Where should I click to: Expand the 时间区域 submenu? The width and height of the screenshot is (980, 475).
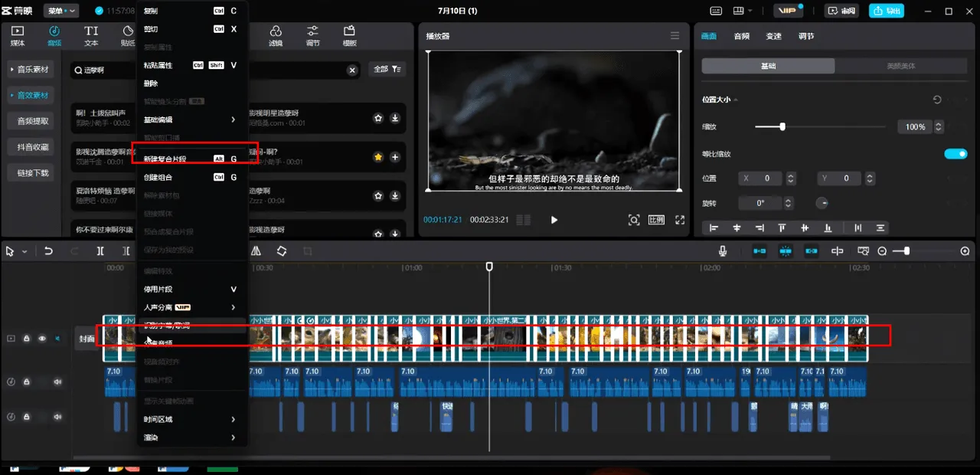click(190, 420)
